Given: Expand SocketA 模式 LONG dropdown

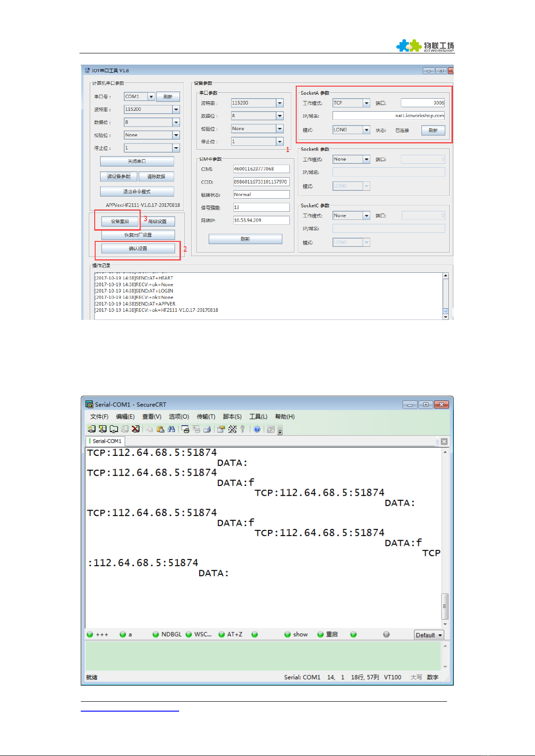Looking at the screenshot, I should click(x=366, y=130).
